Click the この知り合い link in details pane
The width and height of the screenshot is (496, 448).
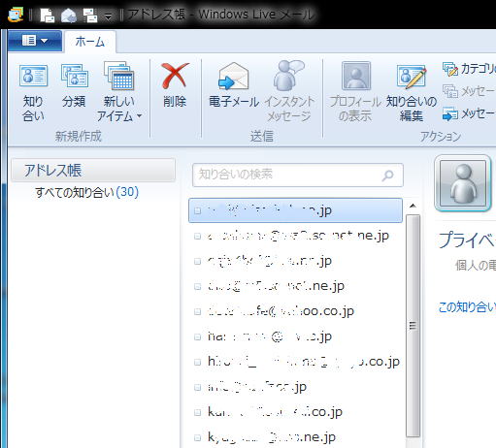coord(467,306)
